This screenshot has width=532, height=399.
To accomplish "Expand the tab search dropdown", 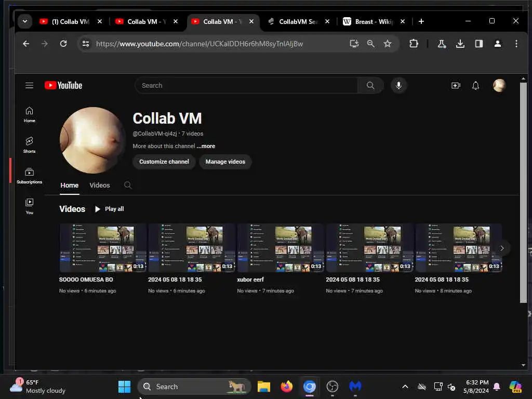I will [x=25, y=21].
